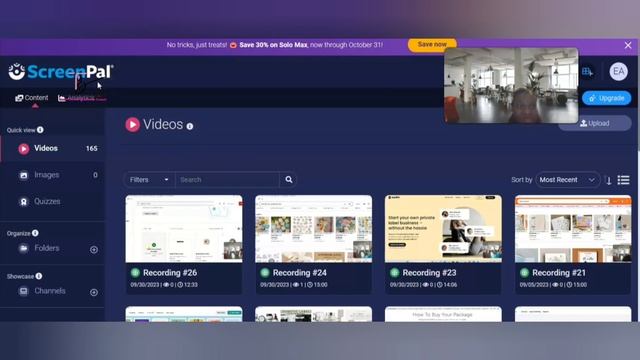Screen dimensions: 640x360
Task: Click the Quizzes icon in sidebar
Action: 24,202
